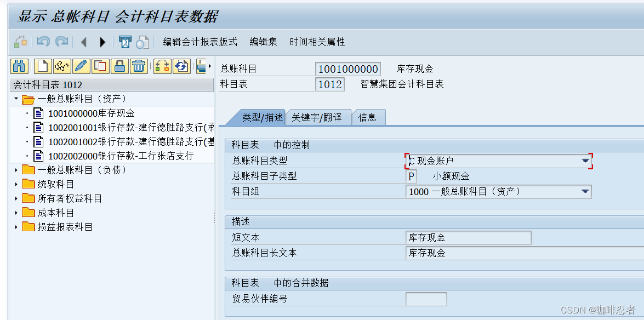Screen dimensions: 644x320
Task: Click inside the 贸易伙伴编号 field
Action: [426, 299]
